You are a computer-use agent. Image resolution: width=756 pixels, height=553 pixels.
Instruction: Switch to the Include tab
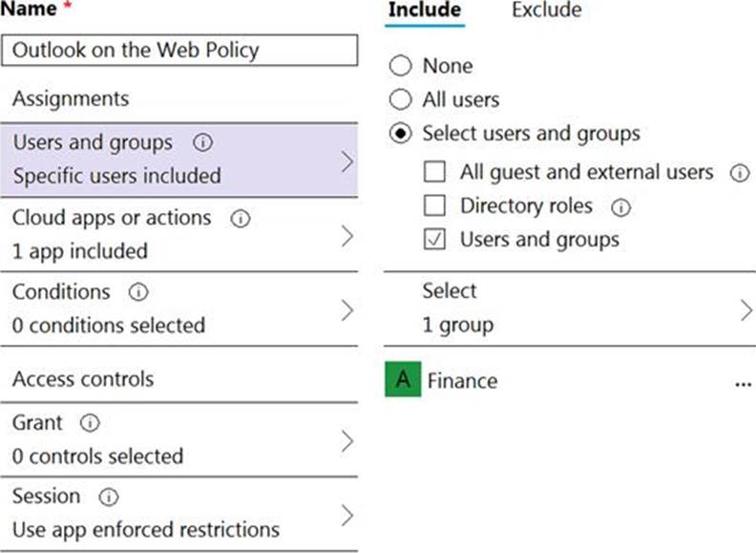tap(425, 11)
